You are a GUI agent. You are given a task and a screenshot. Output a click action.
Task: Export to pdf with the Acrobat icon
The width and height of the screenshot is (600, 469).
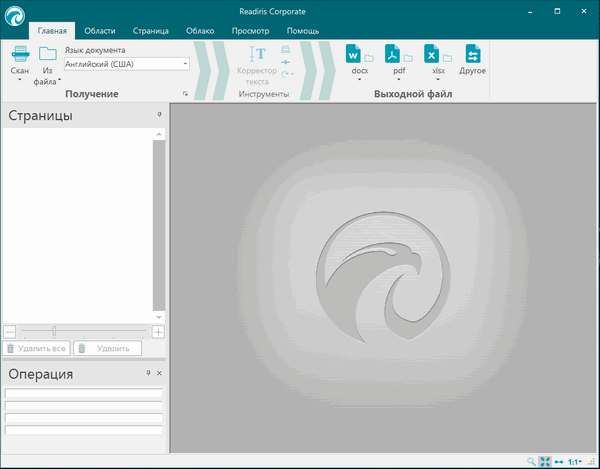[x=392, y=54]
